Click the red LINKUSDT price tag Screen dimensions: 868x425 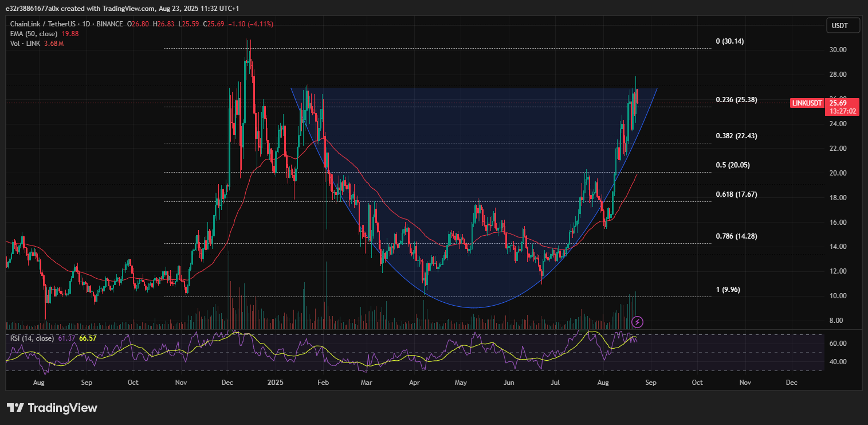(807, 103)
